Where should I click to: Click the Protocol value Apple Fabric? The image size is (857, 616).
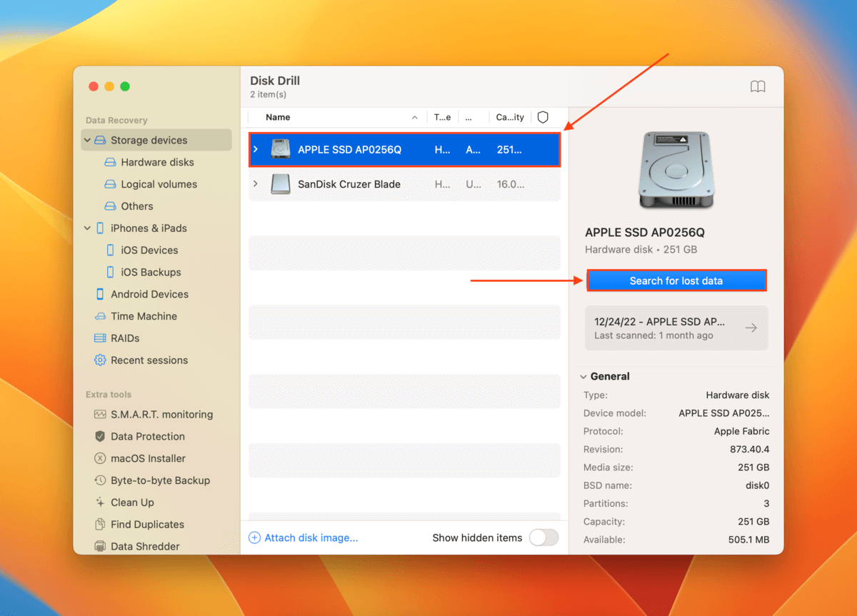[741, 432]
